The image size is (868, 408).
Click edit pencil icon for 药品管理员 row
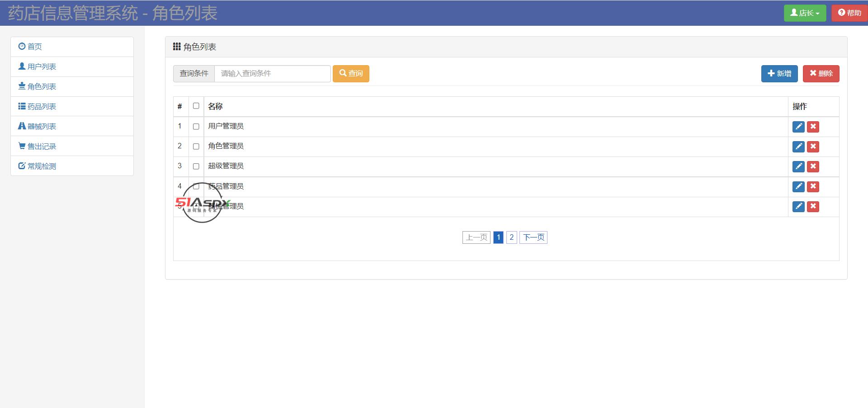[x=798, y=186]
